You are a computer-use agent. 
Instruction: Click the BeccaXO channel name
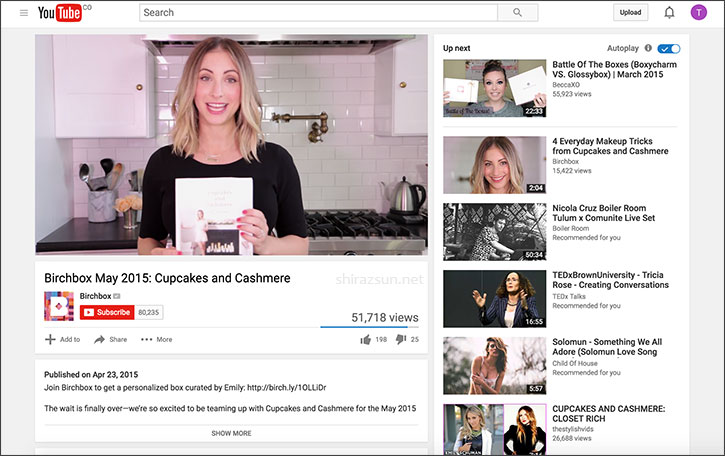[566, 85]
